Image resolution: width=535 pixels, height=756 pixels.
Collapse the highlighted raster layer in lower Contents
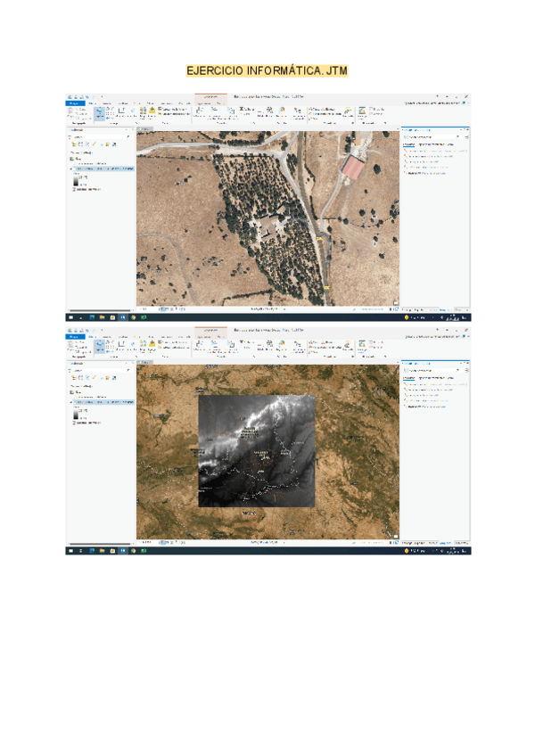tap(69, 401)
